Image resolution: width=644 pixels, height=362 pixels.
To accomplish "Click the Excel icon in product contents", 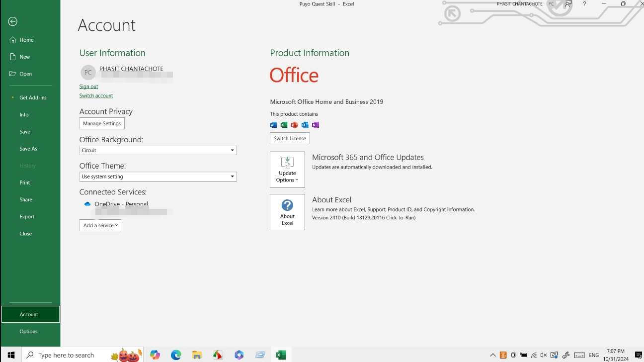I will coord(284,125).
